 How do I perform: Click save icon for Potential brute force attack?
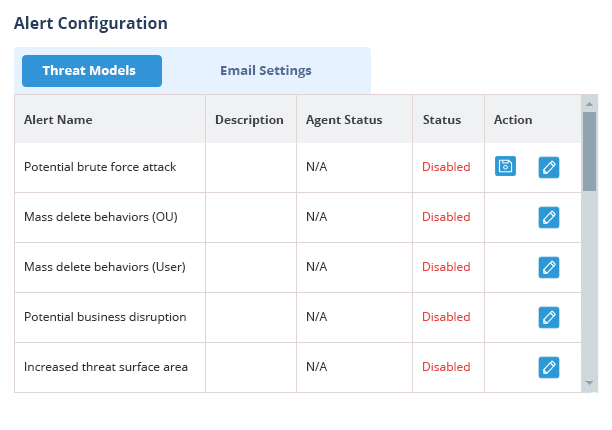(505, 166)
